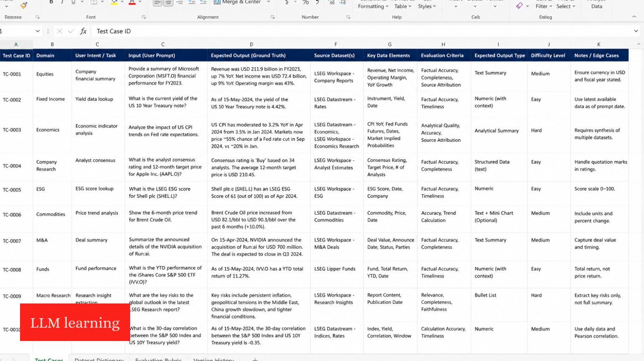Image resolution: width=644 pixels, height=361 pixels.
Task: Select the Expected Output (Ground Truth) header cell
Action: point(259,55)
